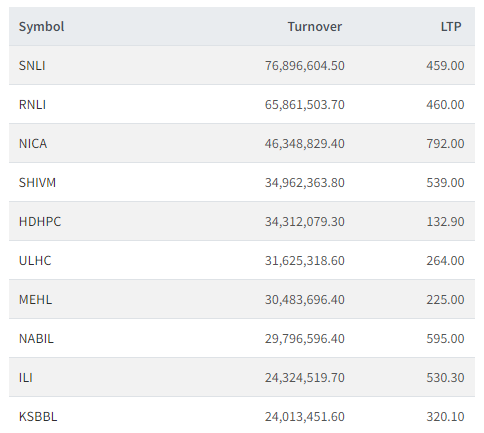Click ILI LTP value 530.30
The height and width of the screenshot is (433, 484).
point(445,378)
